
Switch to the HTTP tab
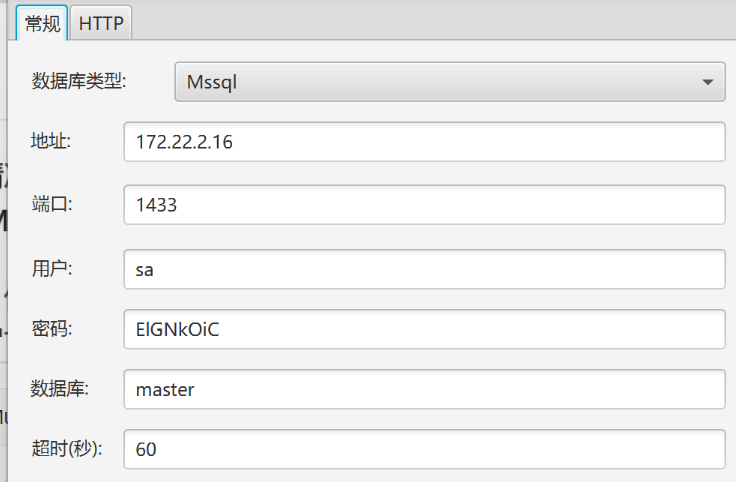(101, 23)
